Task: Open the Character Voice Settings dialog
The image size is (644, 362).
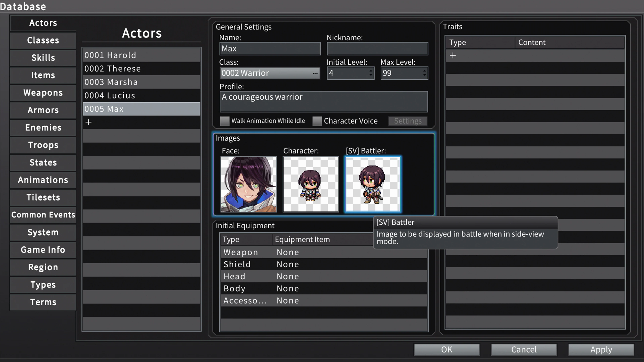Action: tap(408, 121)
